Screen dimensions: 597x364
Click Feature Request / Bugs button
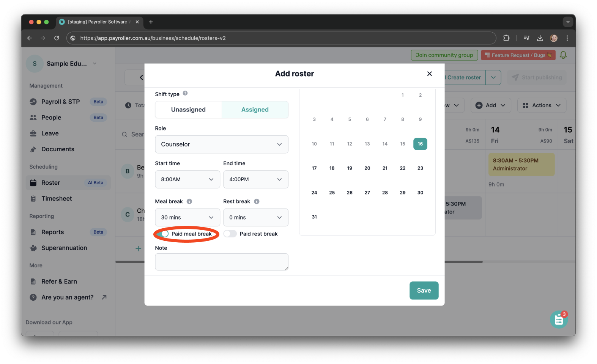click(x=518, y=55)
